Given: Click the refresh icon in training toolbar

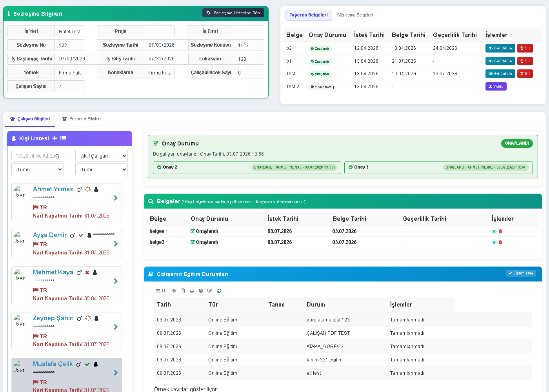Looking at the screenshot, I should coord(219,291).
